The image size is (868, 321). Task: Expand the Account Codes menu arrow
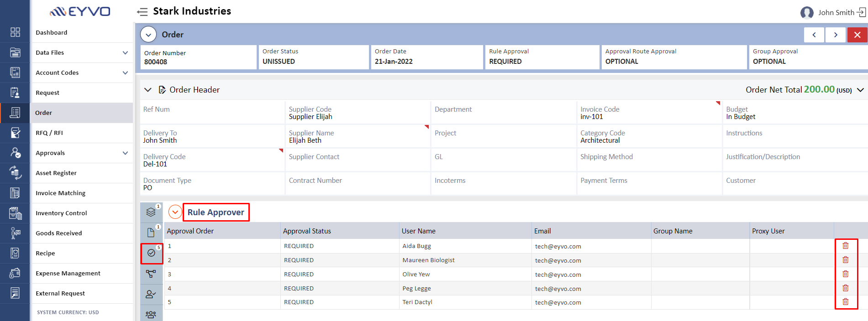pyautogui.click(x=125, y=72)
